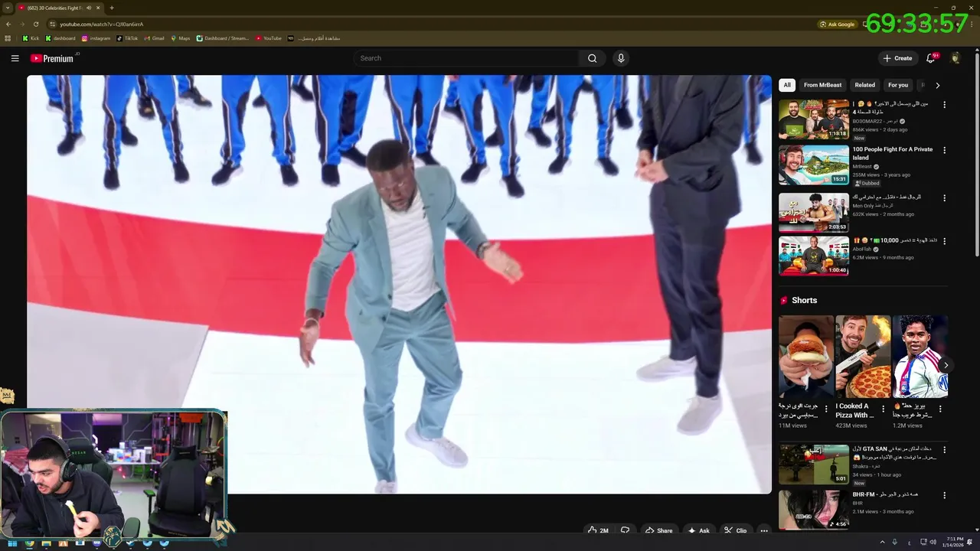
Task: Open the Windows Start button
Action: click(11, 543)
